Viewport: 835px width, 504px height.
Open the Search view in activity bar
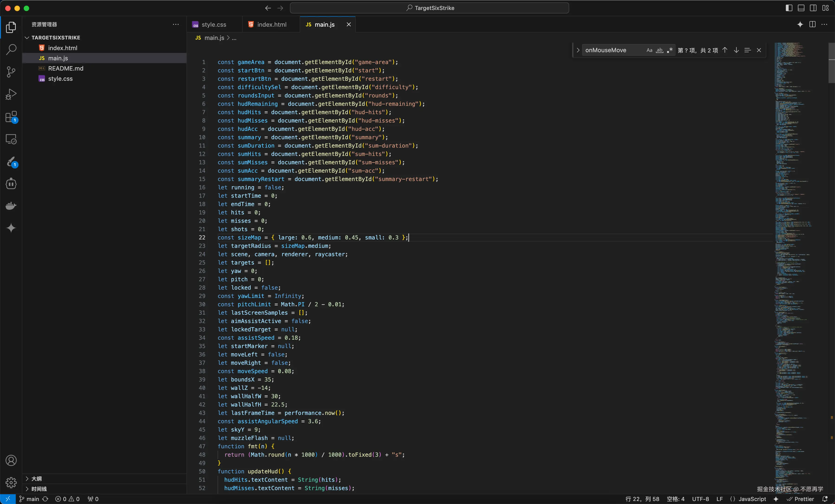11,49
